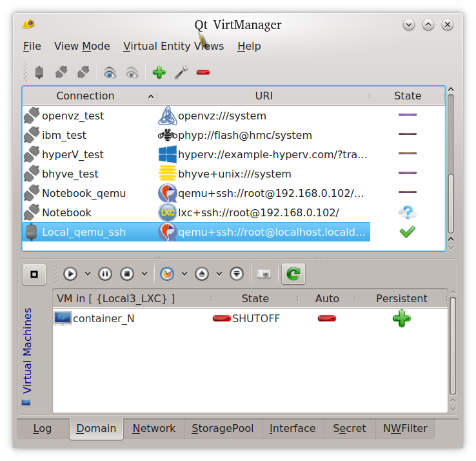Add a new connection with green plus
This screenshot has width=476, height=461.
point(159,72)
